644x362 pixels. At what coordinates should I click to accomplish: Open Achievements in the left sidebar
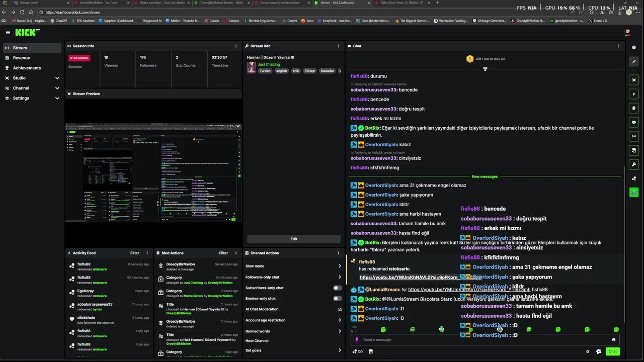tap(32, 68)
